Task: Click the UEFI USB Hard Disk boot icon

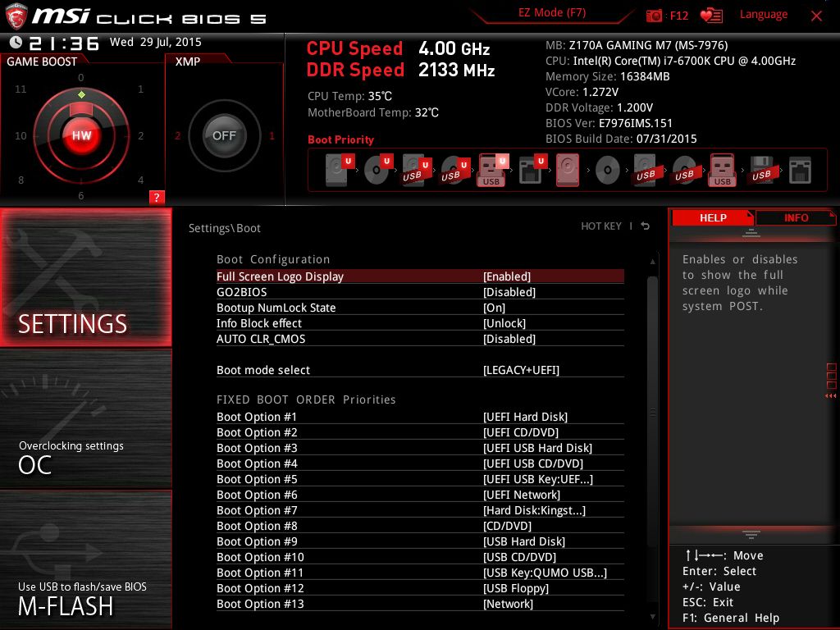Action: (416, 170)
